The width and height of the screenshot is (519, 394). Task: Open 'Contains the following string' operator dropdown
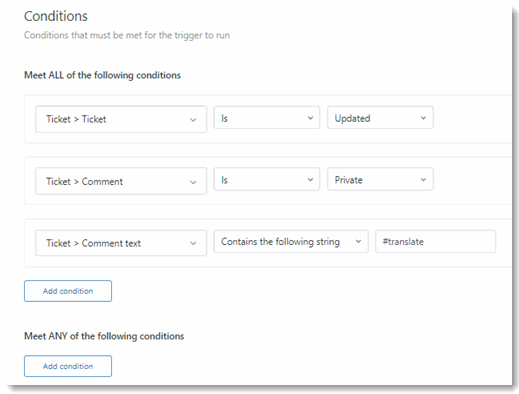coord(291,241)
